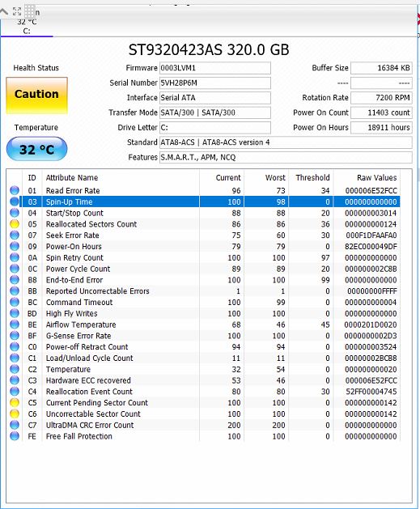Click the Attribute Name column header
Image resolution: width=420 pixels, height=509 pixels.
[72, 177]
